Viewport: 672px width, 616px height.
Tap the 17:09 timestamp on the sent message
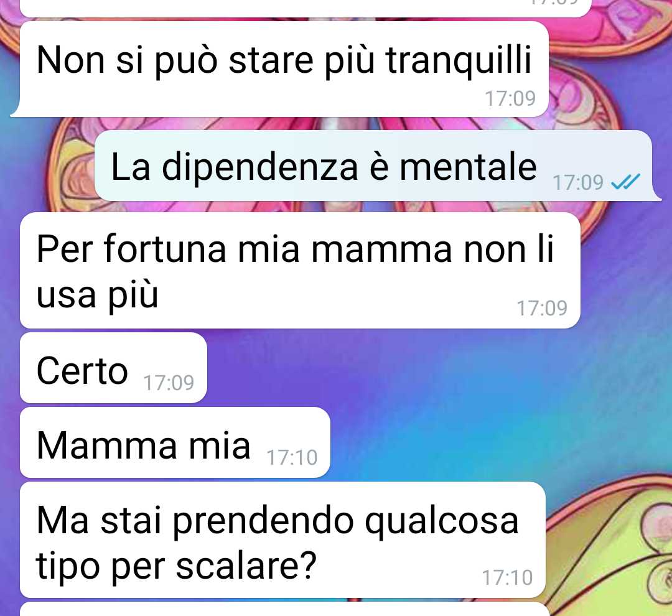[x=578, y=182]
